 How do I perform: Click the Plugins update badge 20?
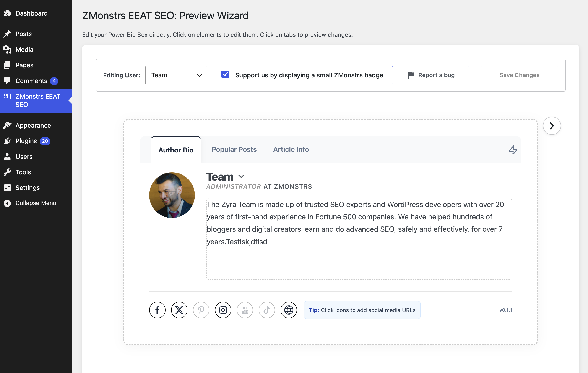click(x=45, y=141)
